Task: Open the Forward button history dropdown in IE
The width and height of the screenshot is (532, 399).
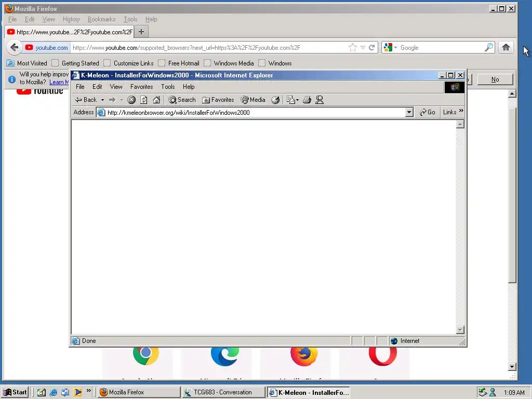Action: pos(122,100)
